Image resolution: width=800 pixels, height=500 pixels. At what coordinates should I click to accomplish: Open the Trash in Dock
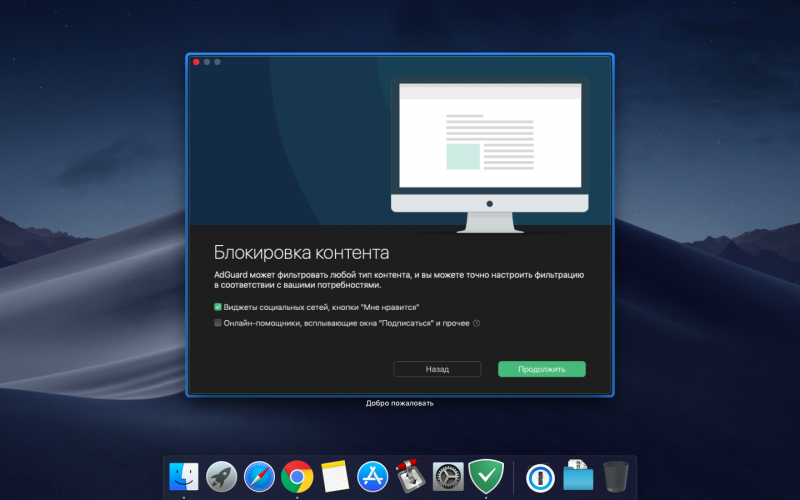(x=616, y=477)
